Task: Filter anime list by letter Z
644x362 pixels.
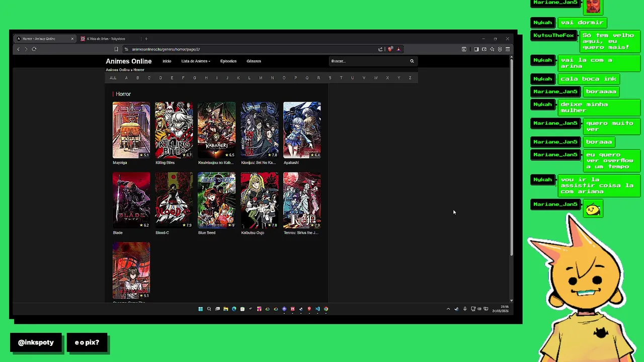Action: (410, 78)
